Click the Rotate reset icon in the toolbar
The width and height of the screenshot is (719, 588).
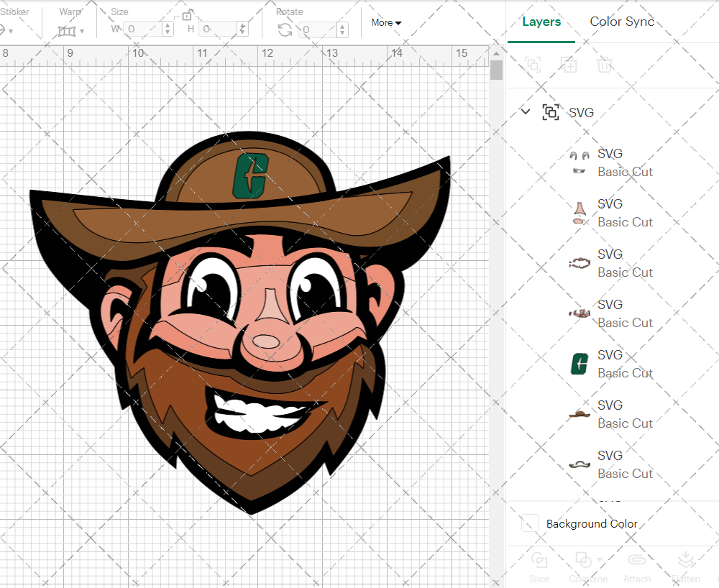pyautogui.click(x=284, y=30)
